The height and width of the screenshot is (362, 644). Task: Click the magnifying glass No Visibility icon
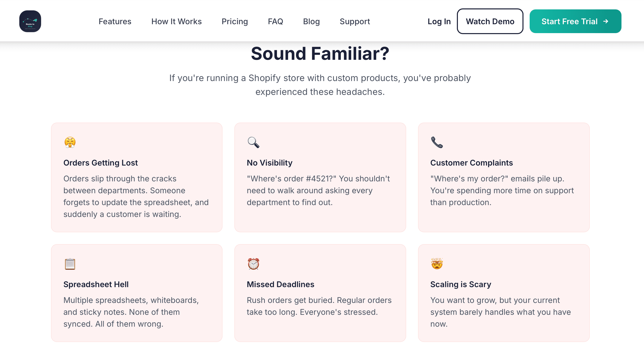(x=253, y=142)
